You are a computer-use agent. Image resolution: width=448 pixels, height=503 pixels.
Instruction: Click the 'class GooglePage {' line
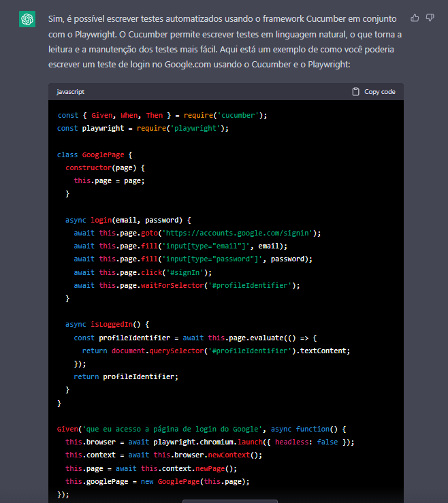pyautogui.click(x=95, y=155)
